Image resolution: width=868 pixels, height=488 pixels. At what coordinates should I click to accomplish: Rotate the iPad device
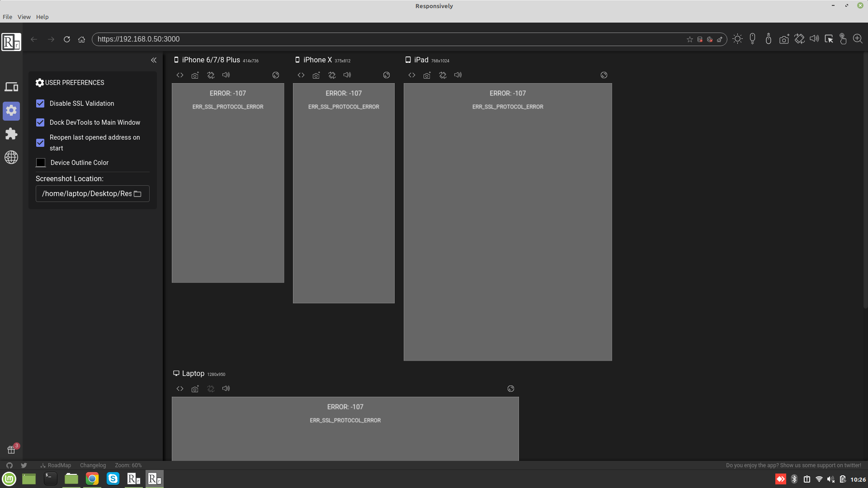443,75
